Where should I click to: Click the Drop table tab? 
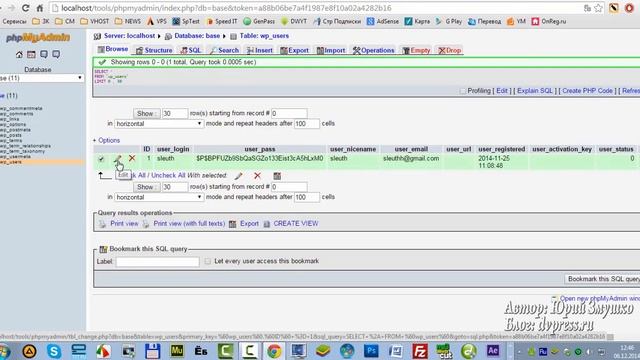(449, 50)
